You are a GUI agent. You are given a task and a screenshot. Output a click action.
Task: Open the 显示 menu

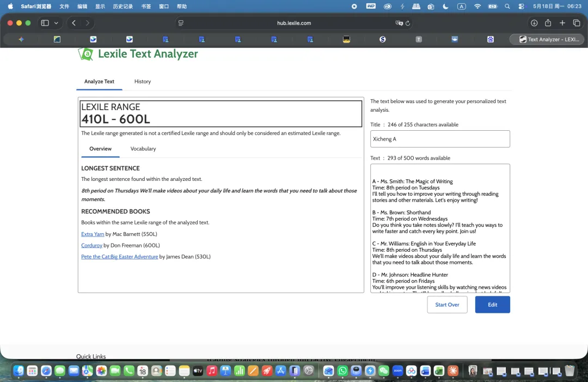point(100,6)
